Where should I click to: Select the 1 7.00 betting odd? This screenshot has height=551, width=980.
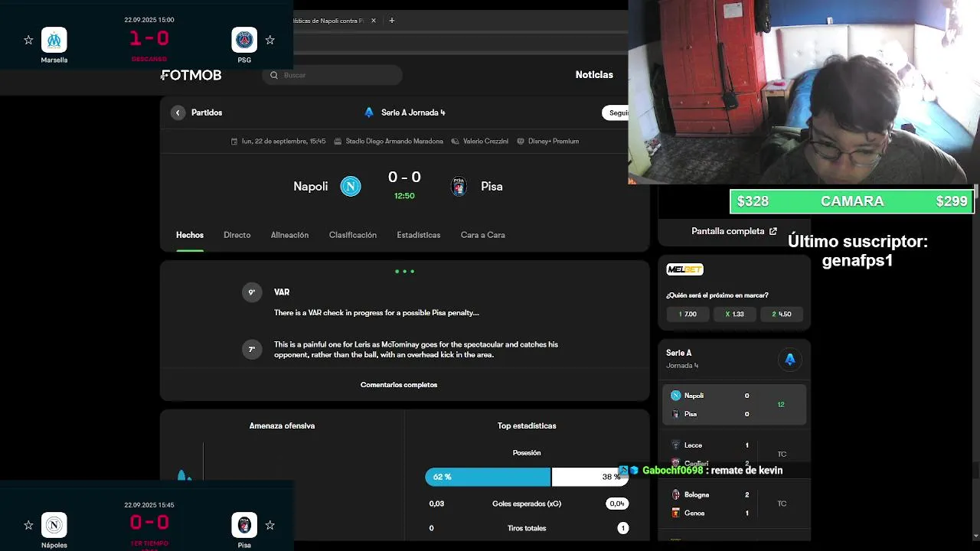[688, 314]
